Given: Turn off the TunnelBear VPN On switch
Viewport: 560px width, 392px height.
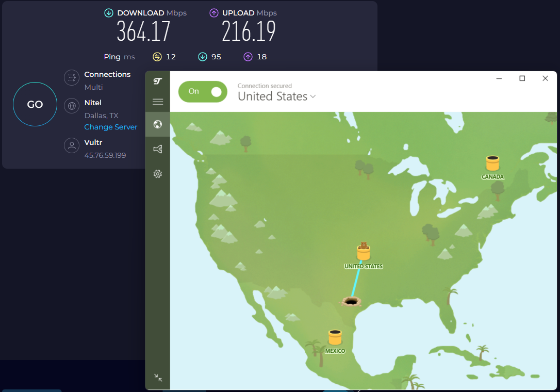Looking at the screenshot, I should (203, 91).
